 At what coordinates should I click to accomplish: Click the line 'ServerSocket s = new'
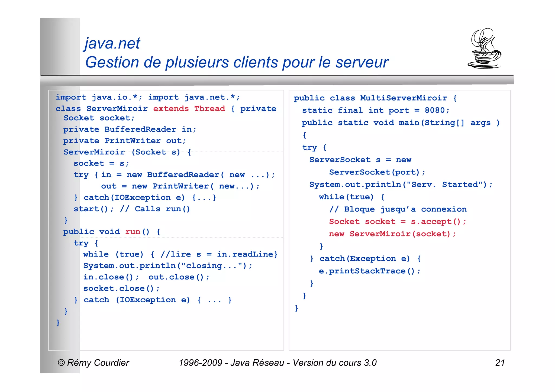[x=360, y=160]
